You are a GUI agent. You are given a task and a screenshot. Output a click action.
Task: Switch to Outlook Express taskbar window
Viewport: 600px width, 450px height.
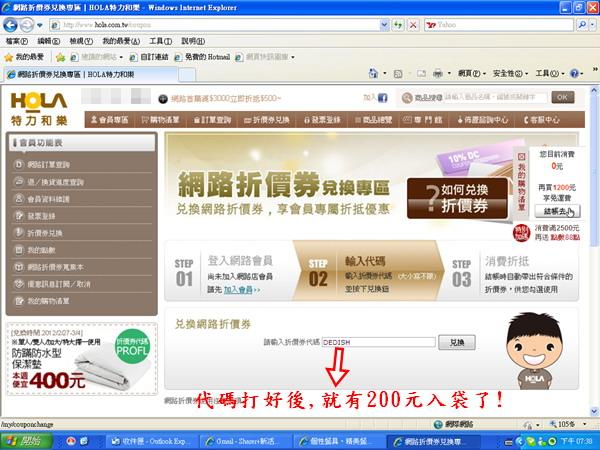coord(153,441)
